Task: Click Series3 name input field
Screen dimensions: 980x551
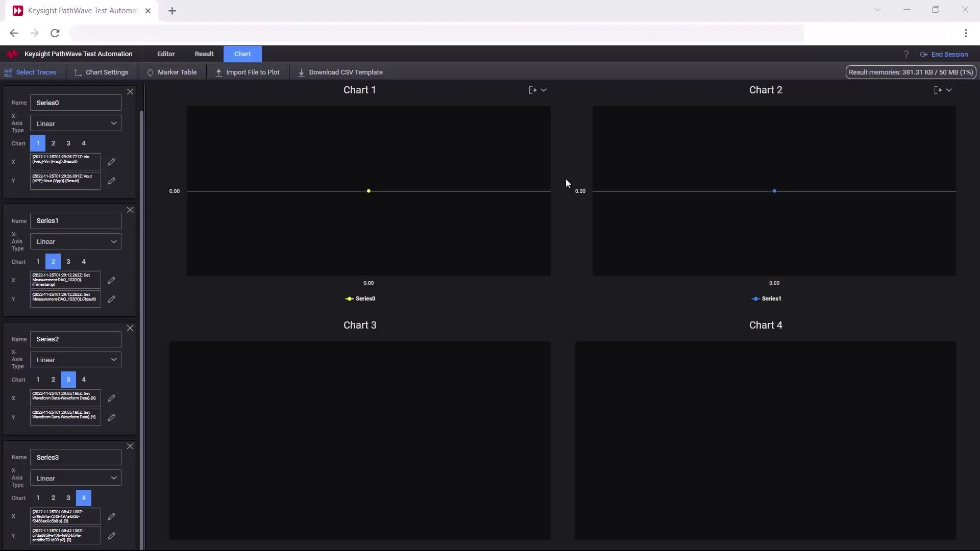Action: pos(76,457)
